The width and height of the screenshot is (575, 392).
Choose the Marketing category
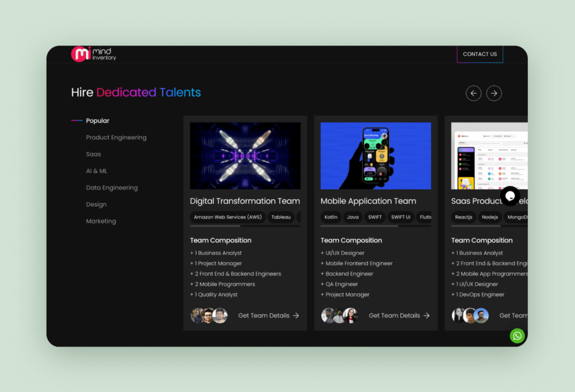[x=101, y=221]
